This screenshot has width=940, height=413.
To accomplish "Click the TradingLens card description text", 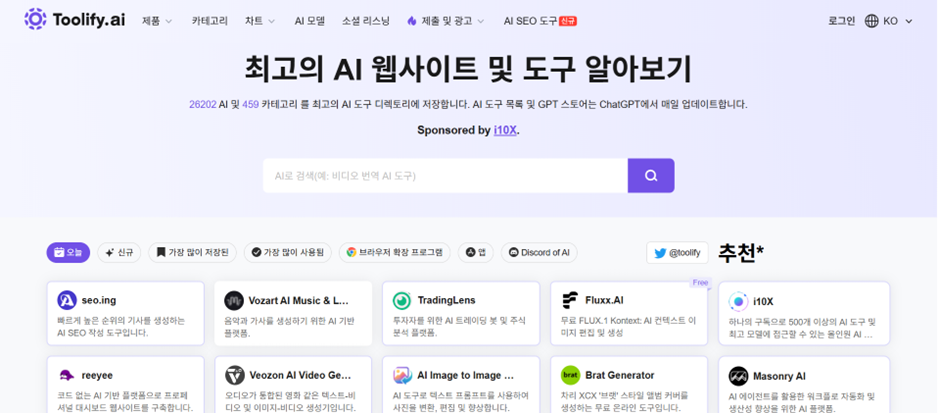I will (459, 327).
